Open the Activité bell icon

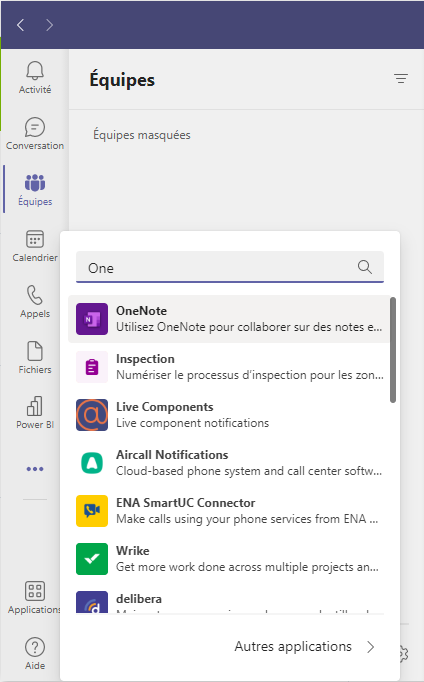coord(35,70)
